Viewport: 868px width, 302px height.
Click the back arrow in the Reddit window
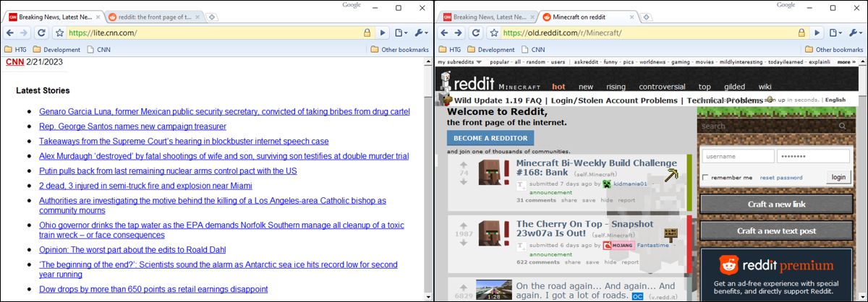[443, 33]
